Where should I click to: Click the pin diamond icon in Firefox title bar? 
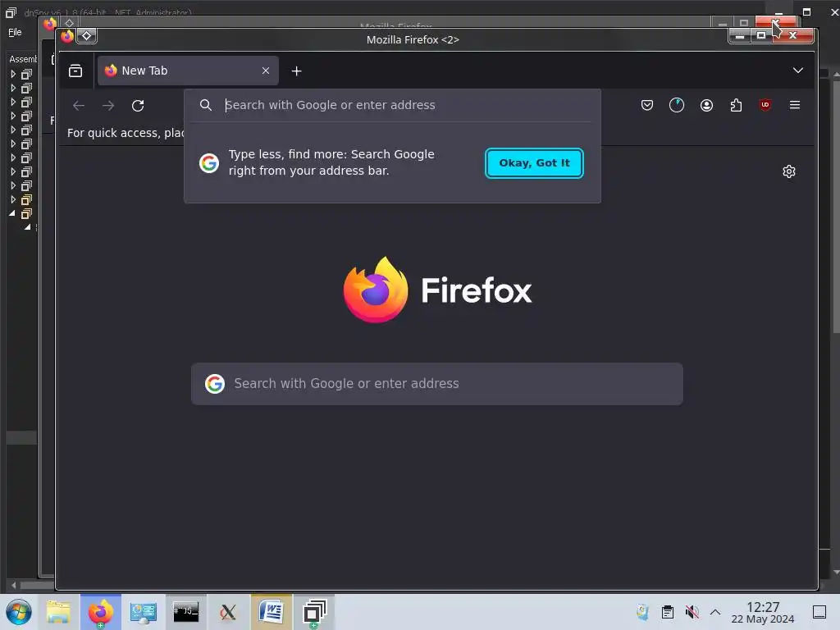click(x=86, y=36)
